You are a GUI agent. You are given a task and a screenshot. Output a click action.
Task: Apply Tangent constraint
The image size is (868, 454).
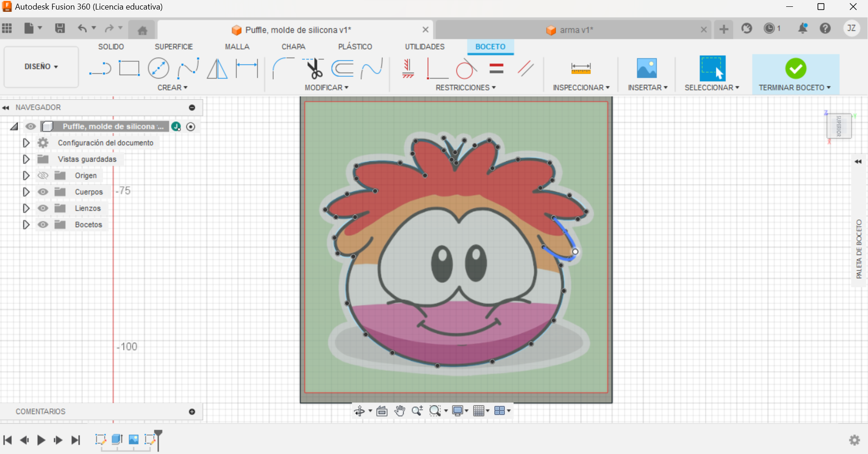pyautogui.click(x=466, y=69)
